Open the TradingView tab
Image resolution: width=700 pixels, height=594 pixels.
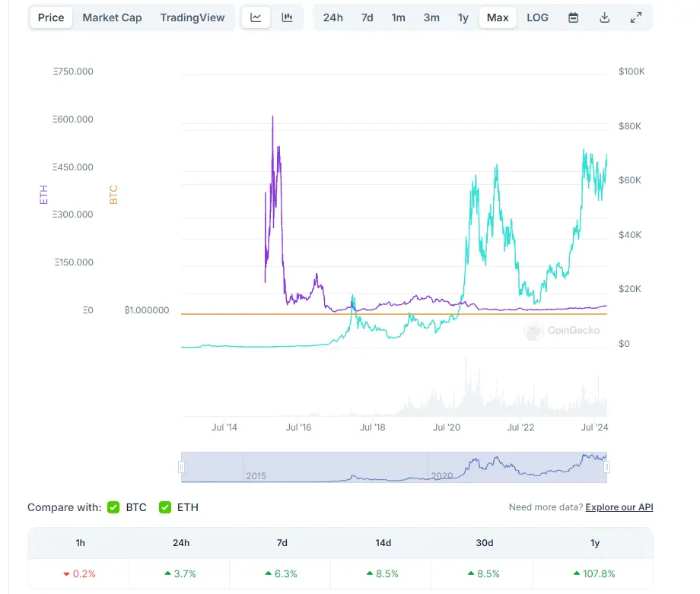191,17
